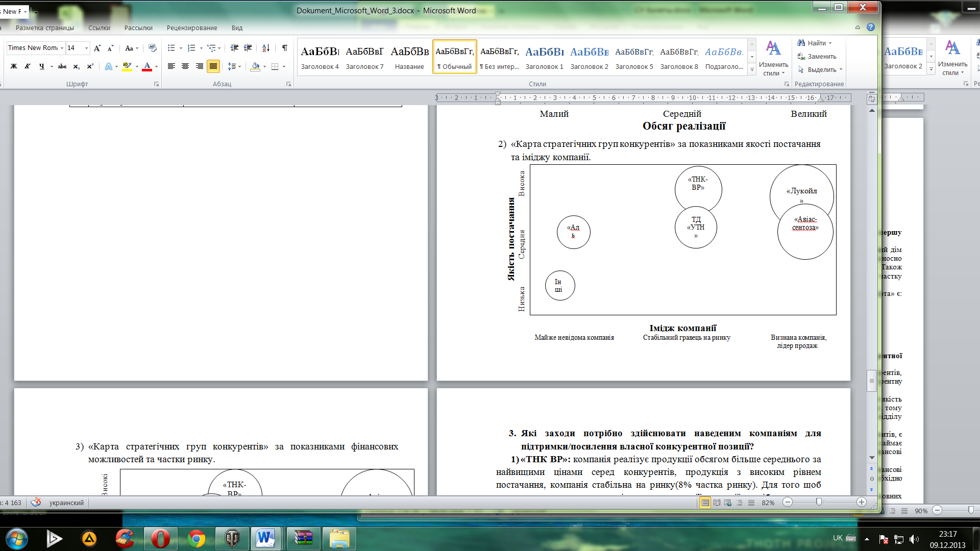The image size is (980, 551).
Task: Open the Рецензирование tab
Action: click(192, 28)
